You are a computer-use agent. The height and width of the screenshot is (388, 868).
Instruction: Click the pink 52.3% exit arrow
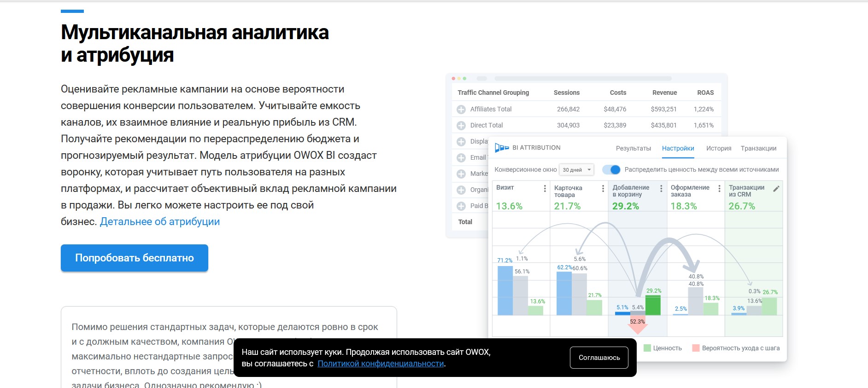(x=637, y=324)
